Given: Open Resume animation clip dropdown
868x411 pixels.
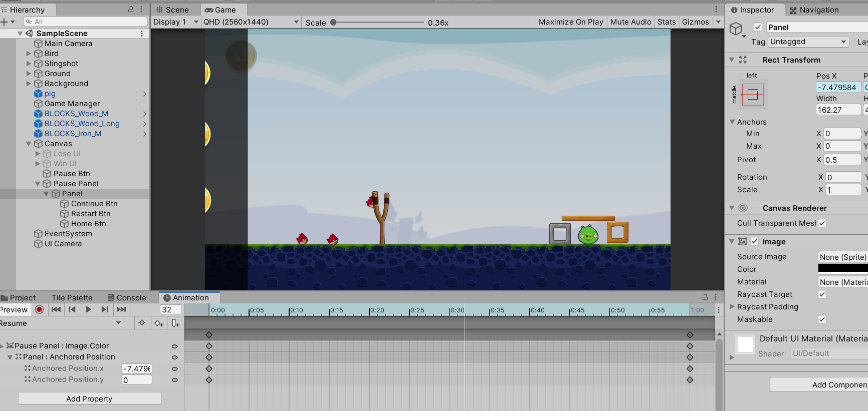Looking at the screenshot, I should tap(61, 323).
